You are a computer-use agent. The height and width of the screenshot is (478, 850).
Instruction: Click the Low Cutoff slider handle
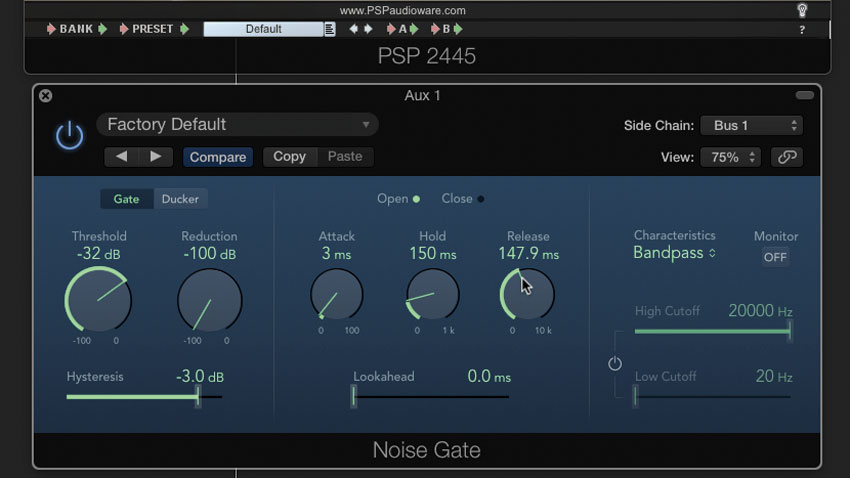pos(635,397)
